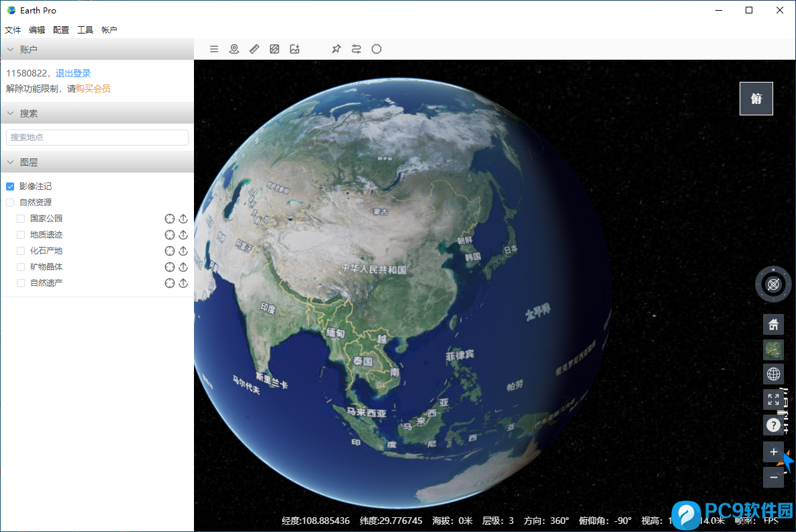This screenshot has width=796, height=532.
Task: Uncheck the 影像注记 layer checkbox
Action: [x=10, y=187]
